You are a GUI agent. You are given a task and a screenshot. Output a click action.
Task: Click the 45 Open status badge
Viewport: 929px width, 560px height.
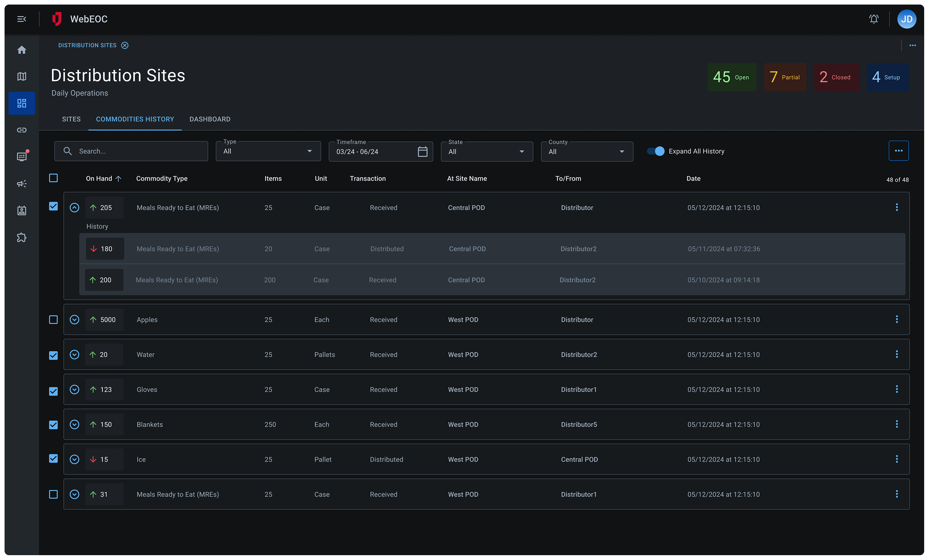point(731,77)
